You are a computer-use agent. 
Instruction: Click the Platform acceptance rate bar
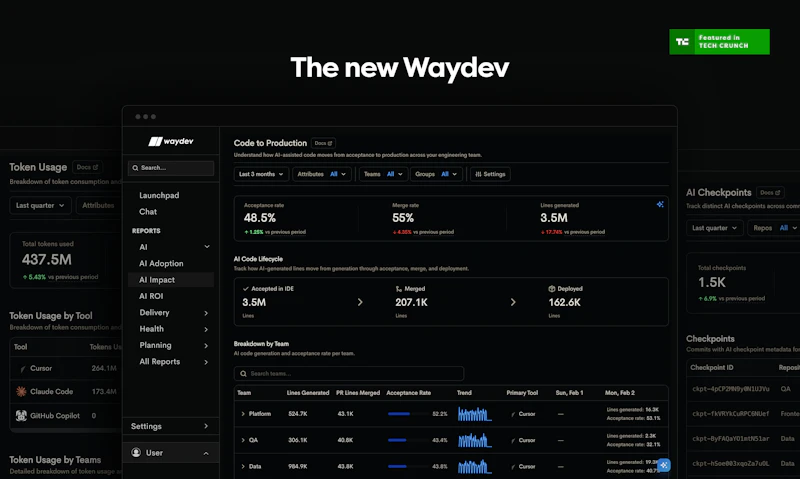407,414
